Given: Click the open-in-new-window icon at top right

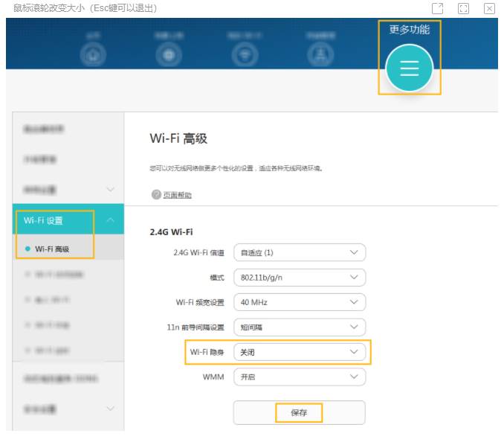Looking at the screenshot, I should [437, 8].
